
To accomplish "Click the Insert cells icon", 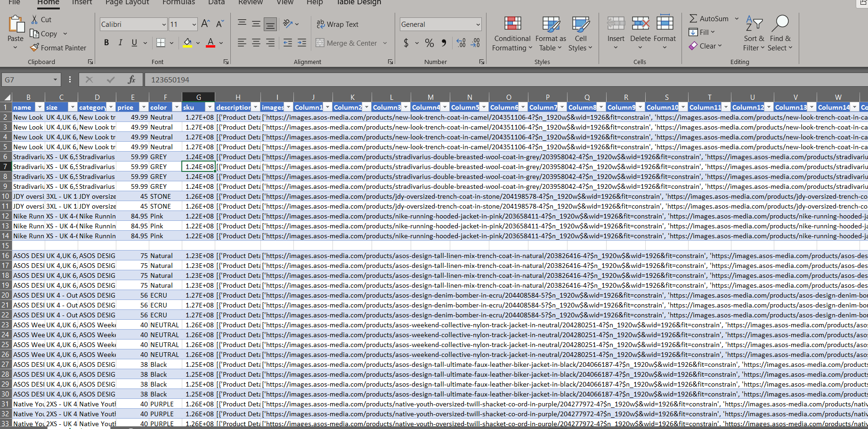I will [x=616, y=23].
